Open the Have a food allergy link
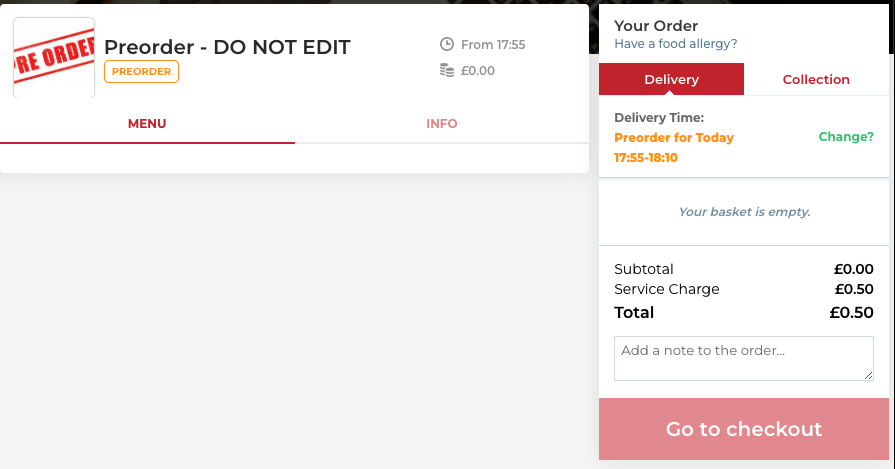The width and height of the screenshot is (895, 469). click(676, 44)
